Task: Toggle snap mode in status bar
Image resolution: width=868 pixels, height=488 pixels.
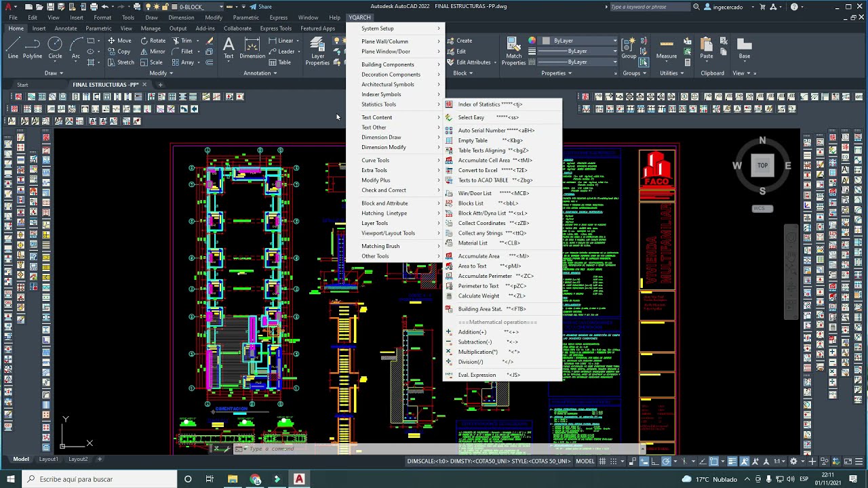Action: click(614, 461)
